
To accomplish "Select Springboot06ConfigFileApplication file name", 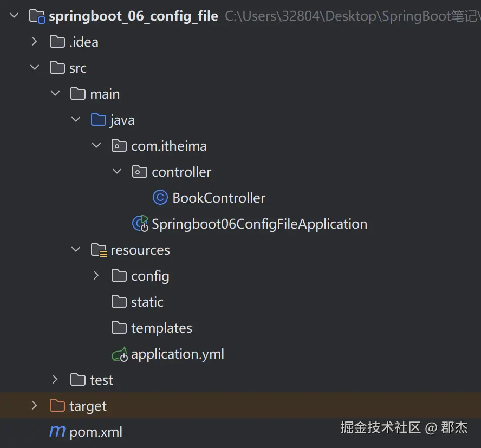I will 259,224.
